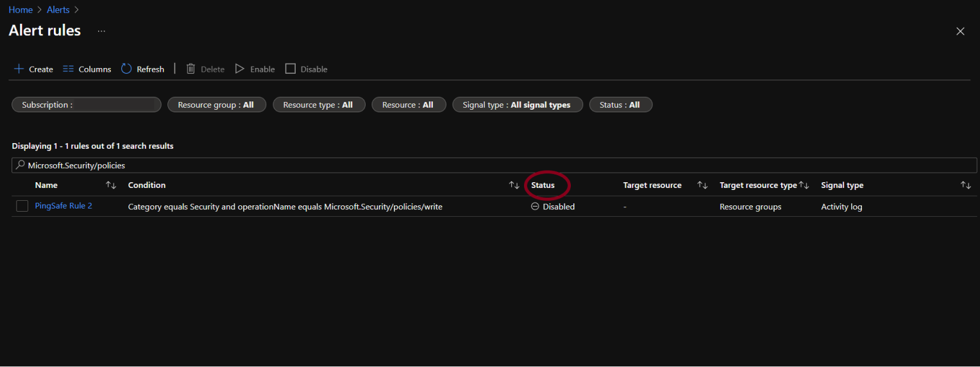The height and width of the screenshot is (367, 980).
Task: Navigate to Alerts in breadcrumb
Action: point(58,10)
